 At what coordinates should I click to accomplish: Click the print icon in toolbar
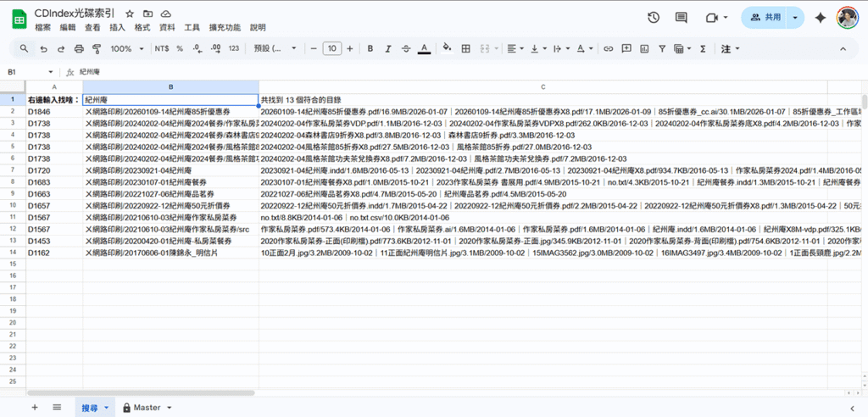click(x=79, y=49)
